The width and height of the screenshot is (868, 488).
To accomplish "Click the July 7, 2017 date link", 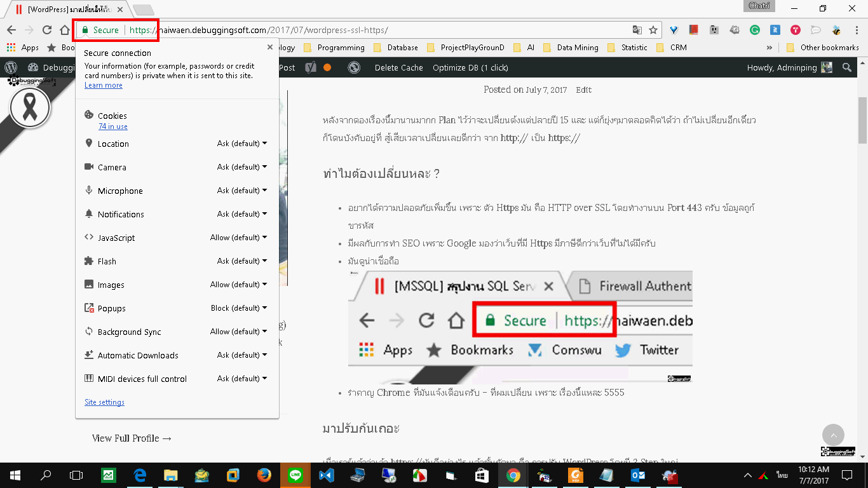I will [x=546, y=90].
